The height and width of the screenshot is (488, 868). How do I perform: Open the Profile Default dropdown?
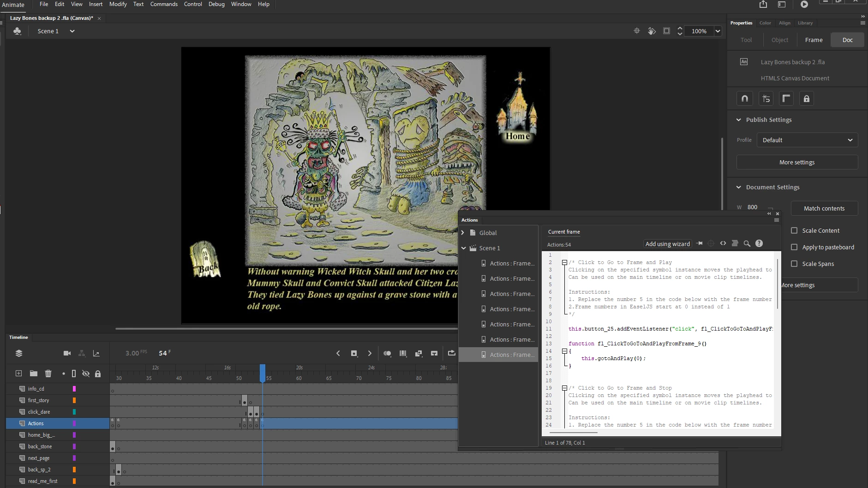point(807,140)
